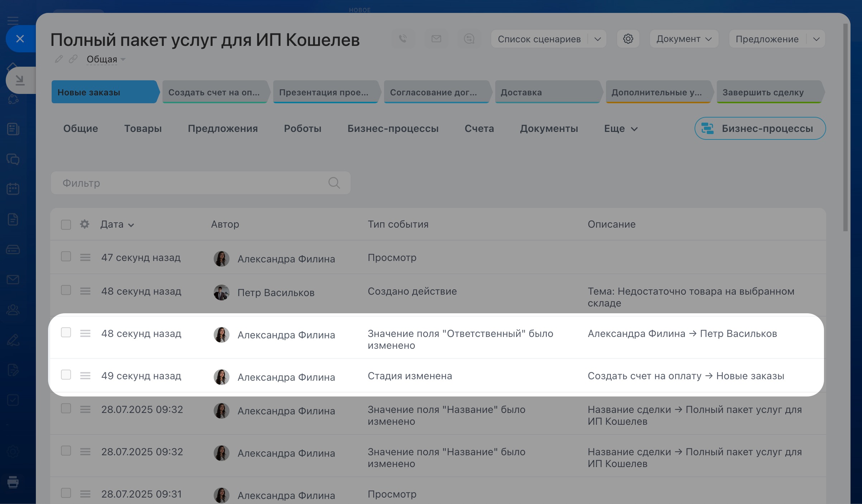Click the phone call icon
Viewport: 862px width, 504px height.
coord(403,39)
